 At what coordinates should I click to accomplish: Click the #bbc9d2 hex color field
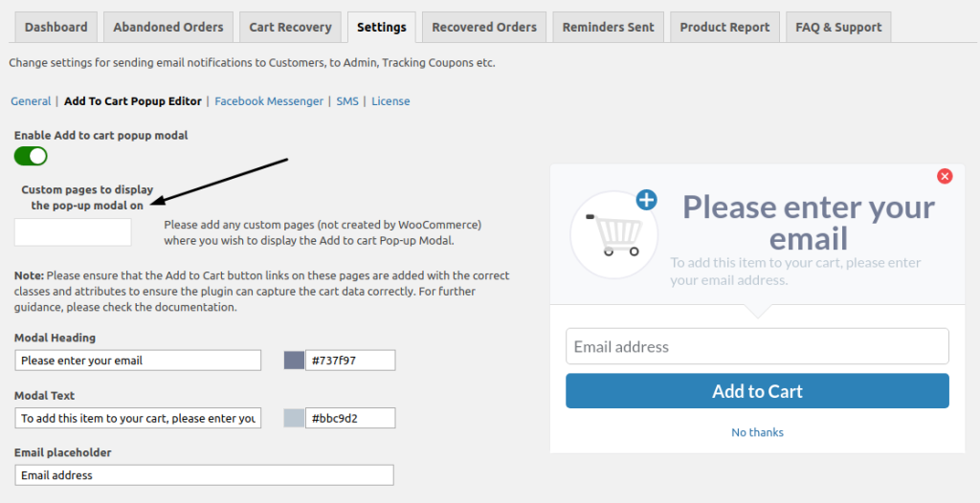(350, 418)
